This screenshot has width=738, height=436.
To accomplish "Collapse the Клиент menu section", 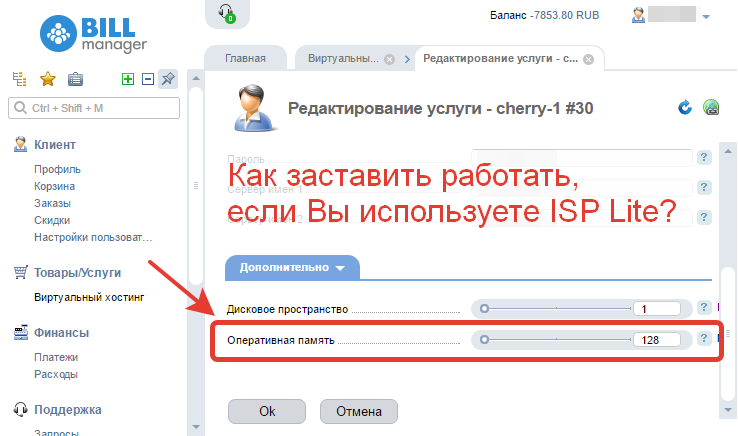I will pyautogui.click(x=55, y=145).
